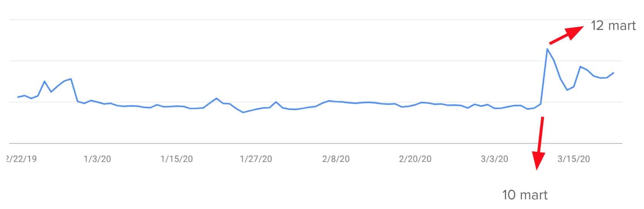Click the red arrow pointing to 12 mart
The height and width of the screenshot is (209, 644).
(x=566, y=35)
